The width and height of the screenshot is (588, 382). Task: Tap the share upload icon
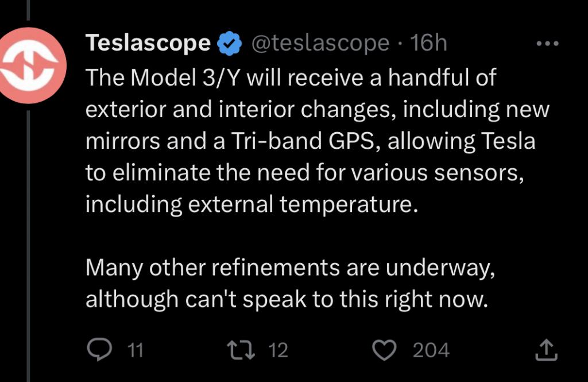click(546, 349)
